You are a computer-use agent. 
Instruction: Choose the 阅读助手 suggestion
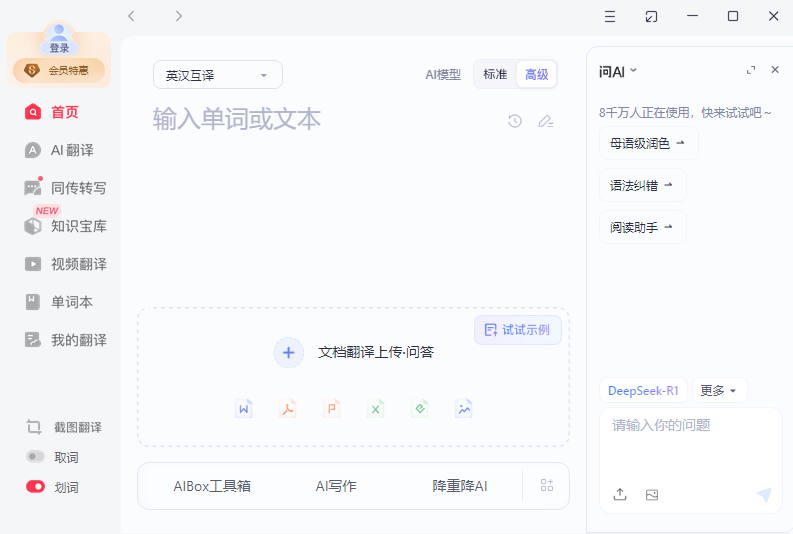(642, 227)
